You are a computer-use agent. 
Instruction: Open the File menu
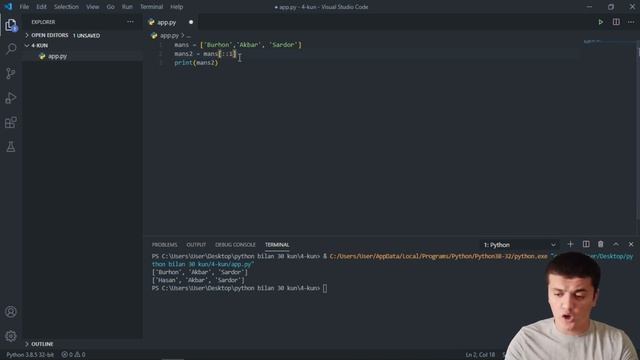click(x=24, y=7)
